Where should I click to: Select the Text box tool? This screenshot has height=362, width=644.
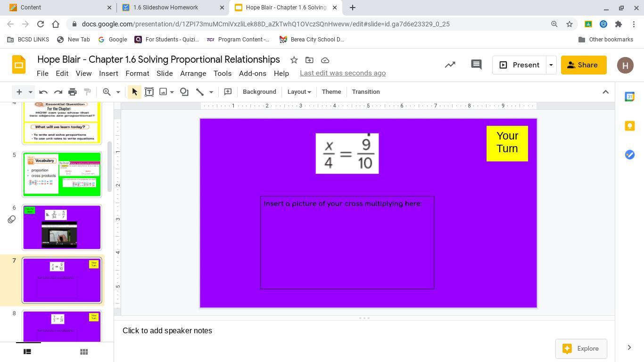149,92
